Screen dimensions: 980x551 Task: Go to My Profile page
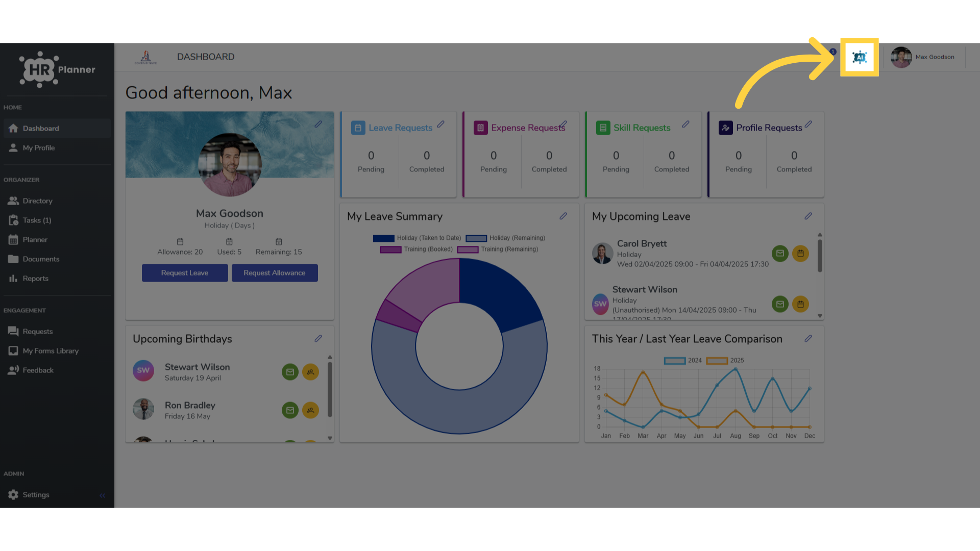click(x=57, y=148)
